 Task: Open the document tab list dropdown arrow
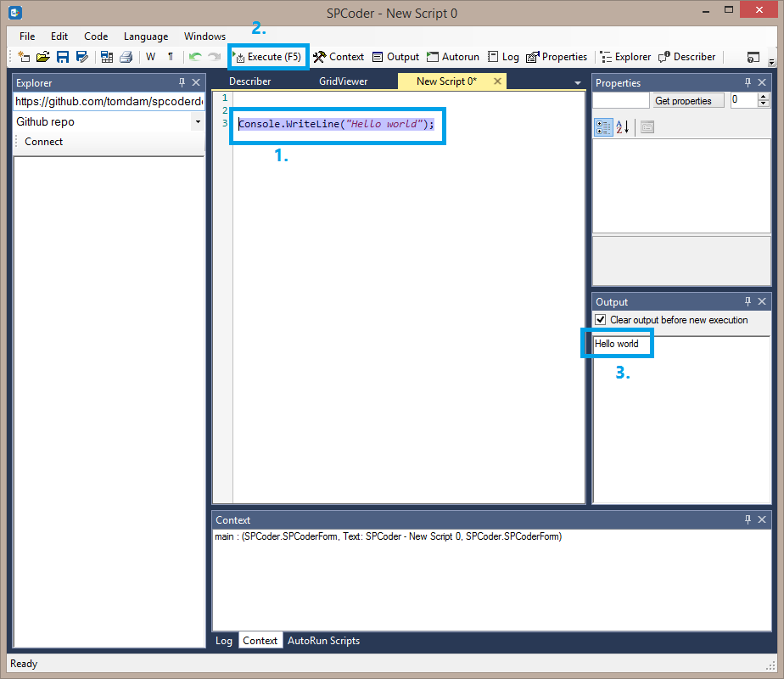(578, 83)
